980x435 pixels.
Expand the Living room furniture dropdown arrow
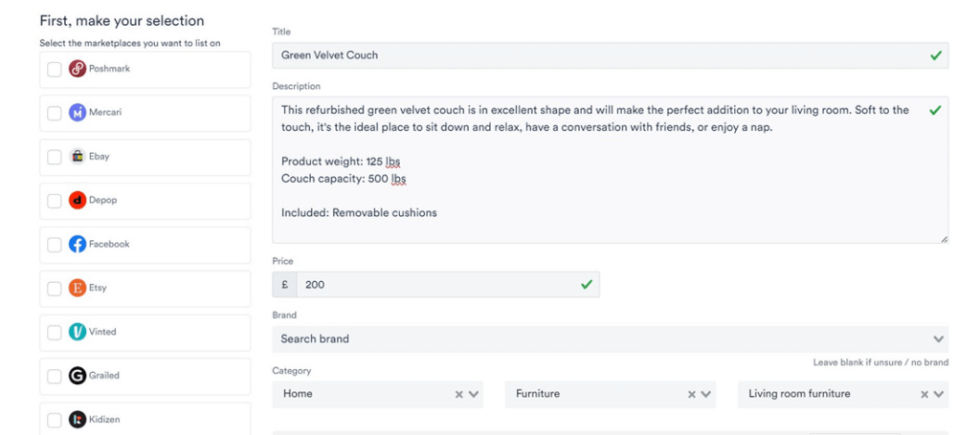pyautogui.click(x=939, y=394)
